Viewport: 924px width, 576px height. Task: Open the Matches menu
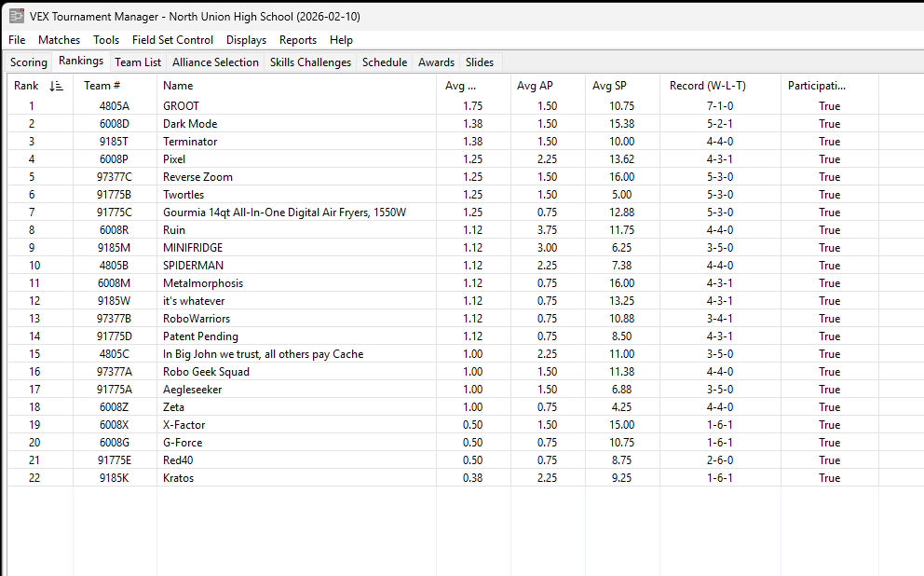[x=59, y=40]
